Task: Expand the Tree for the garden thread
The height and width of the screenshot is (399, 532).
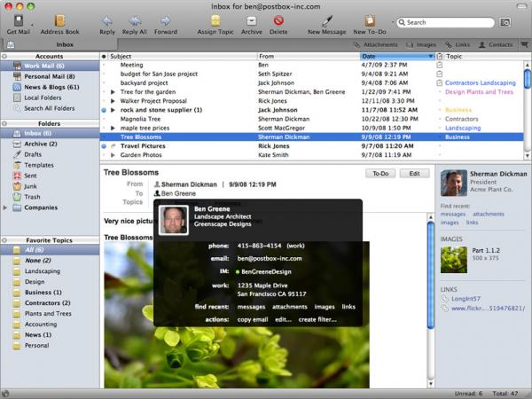Action: coord(113,92)
